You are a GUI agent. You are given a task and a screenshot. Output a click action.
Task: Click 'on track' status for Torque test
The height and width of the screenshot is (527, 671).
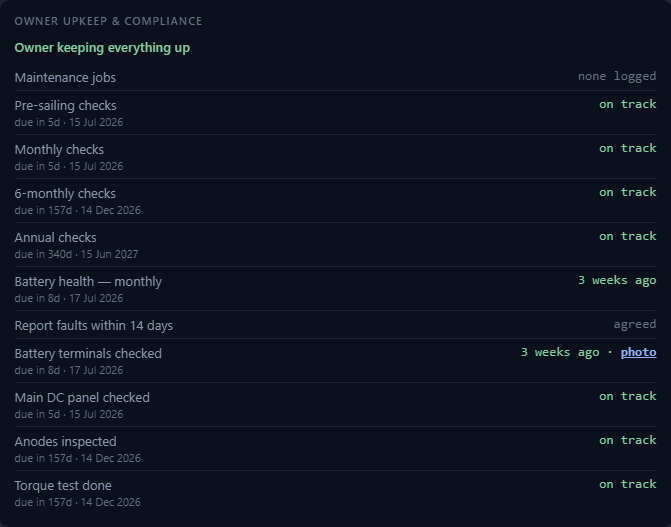pos(627,484)
